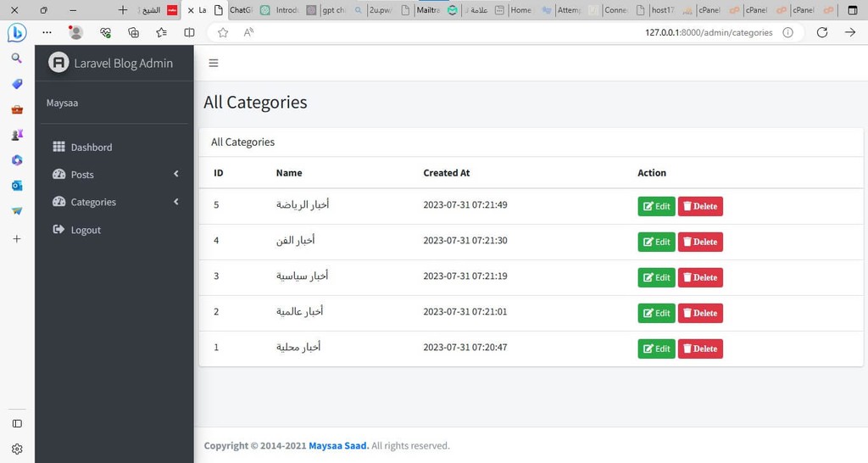Screen dimensions: 868x463
Task: Edit category أخبار الفن with ID 4
Action: [x=656, y=242]
